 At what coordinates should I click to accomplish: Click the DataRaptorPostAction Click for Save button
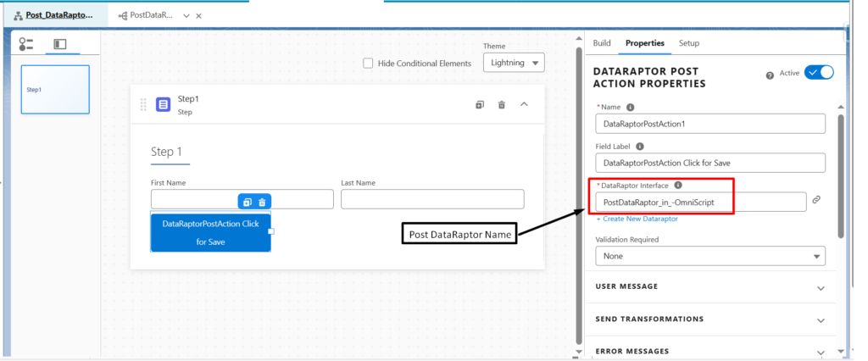point(210,232)
